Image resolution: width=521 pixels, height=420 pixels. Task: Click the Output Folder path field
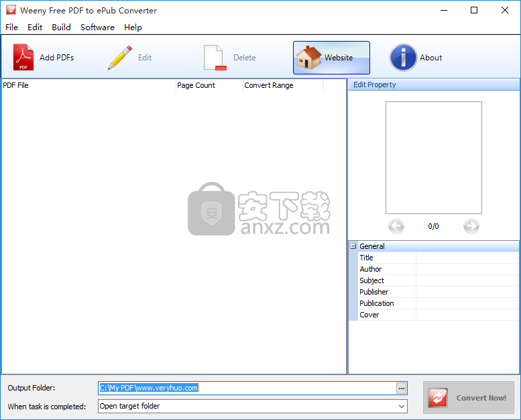click(247, 388)
